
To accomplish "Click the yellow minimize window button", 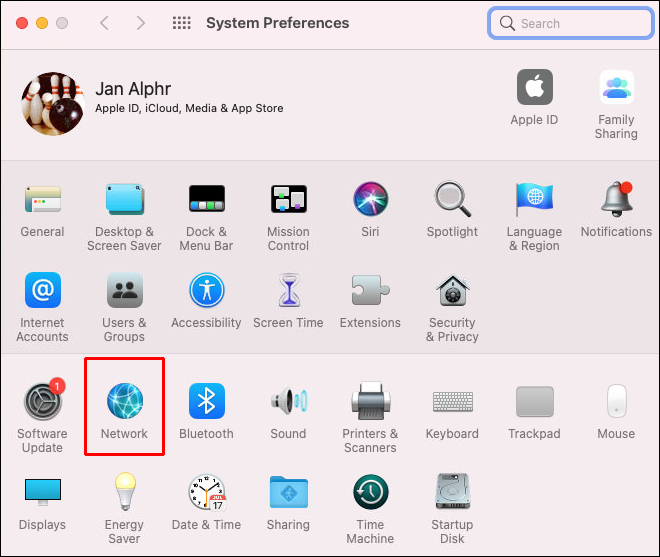I will tap(42, 23).
